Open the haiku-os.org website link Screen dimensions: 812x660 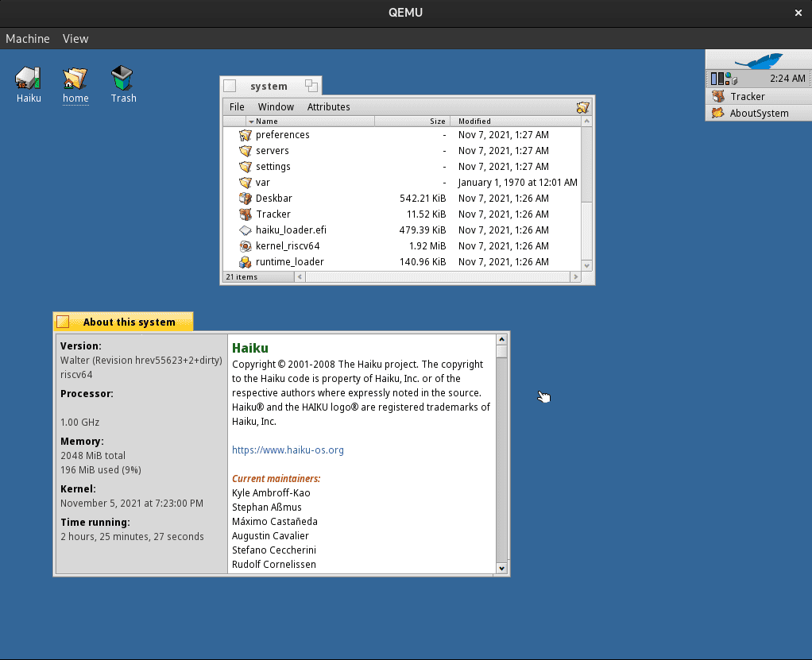pos(288,450)
